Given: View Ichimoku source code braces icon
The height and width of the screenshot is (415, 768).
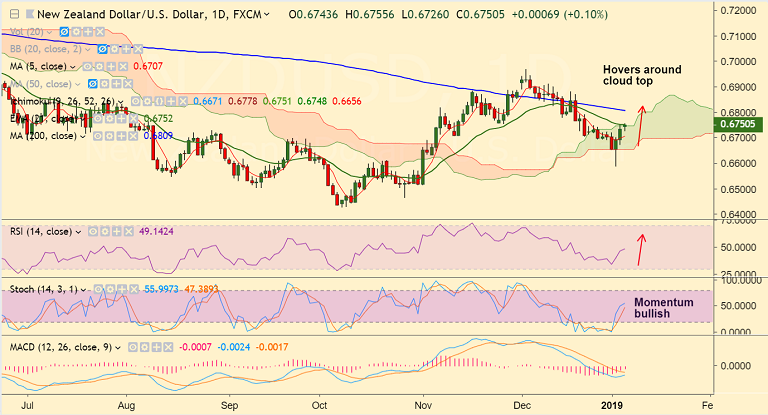Looking at the screenshot, I should point(159,101).
